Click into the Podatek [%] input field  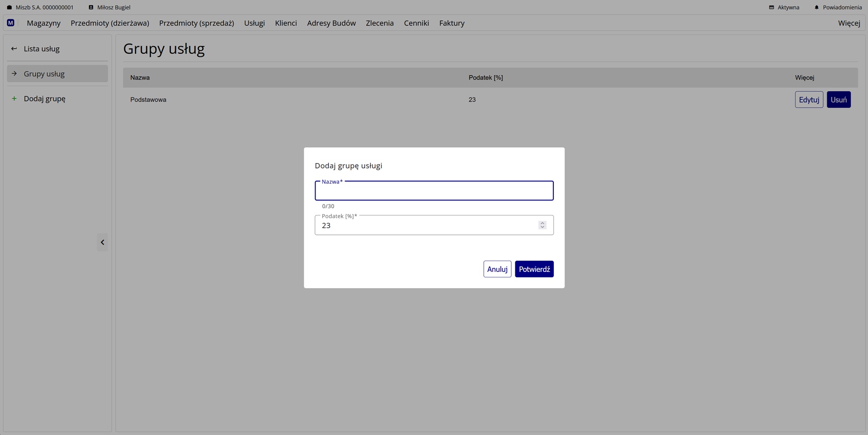pyautogui.click(x=425, y=225)
